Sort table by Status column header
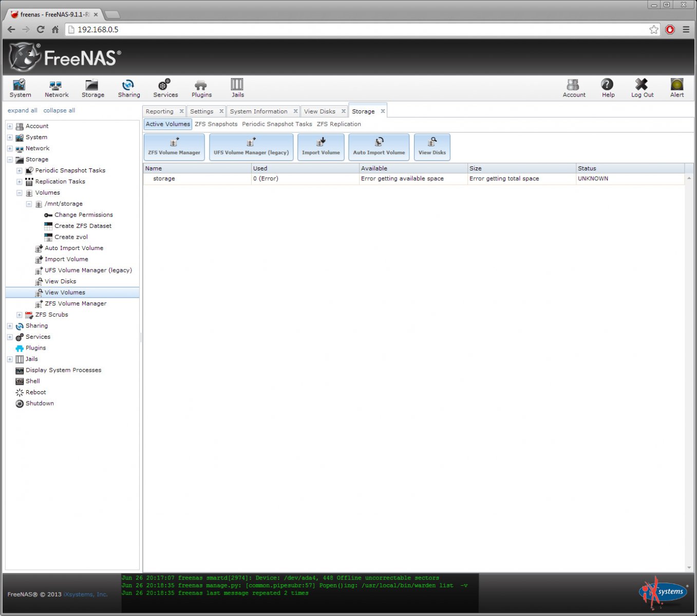 coord(630,168)
